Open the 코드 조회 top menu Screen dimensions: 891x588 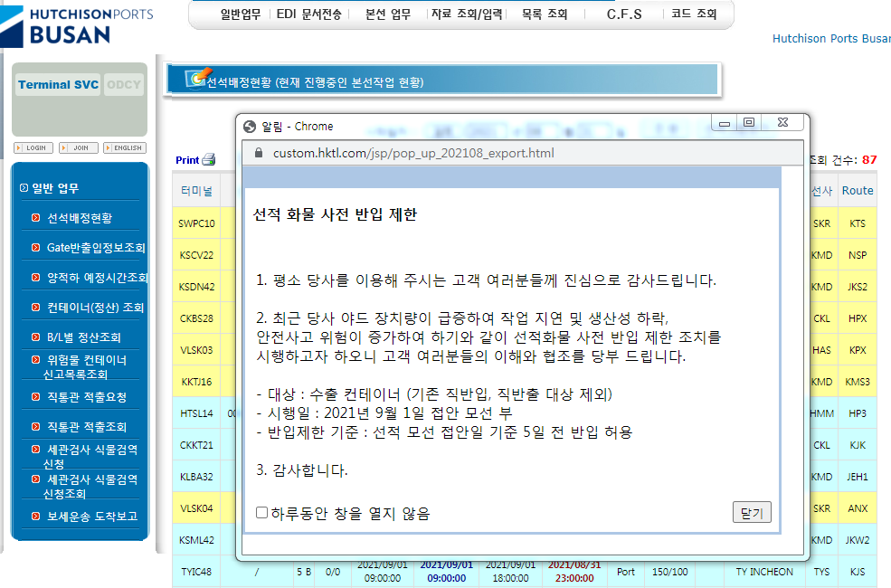click(x=694, y=14)
